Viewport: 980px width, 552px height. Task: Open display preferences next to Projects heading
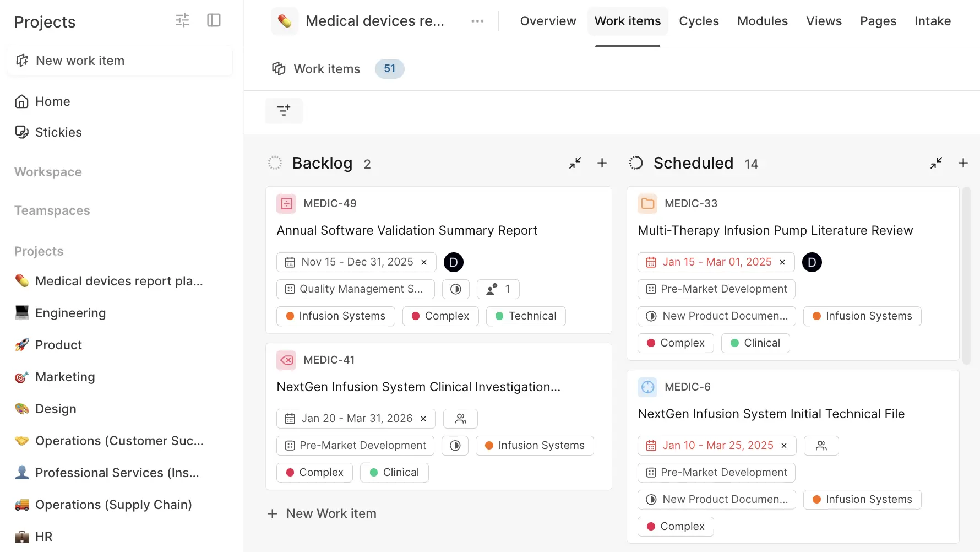[182, 20]
